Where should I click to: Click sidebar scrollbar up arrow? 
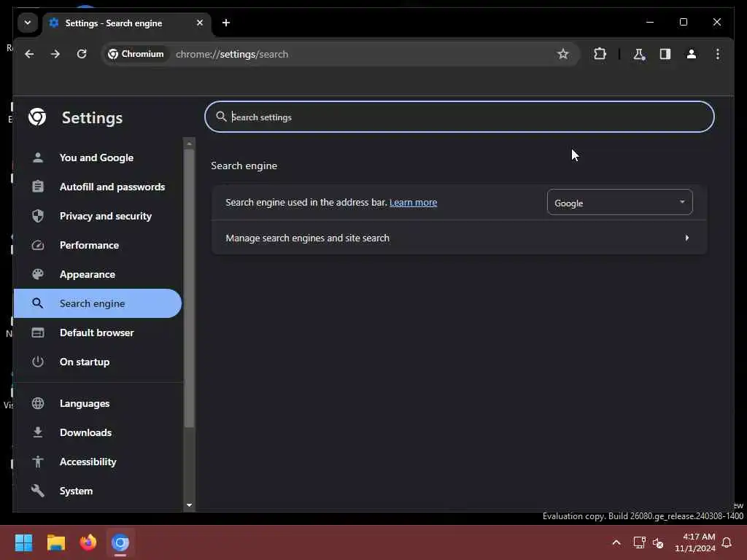click(189, 144)
